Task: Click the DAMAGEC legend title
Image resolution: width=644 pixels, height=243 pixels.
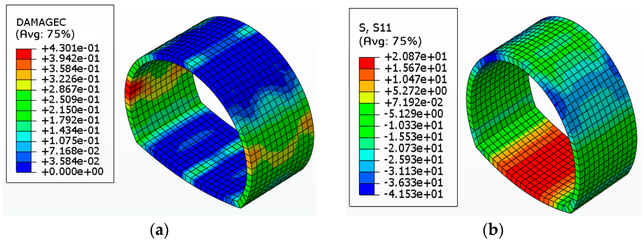Action: point(41,22)
